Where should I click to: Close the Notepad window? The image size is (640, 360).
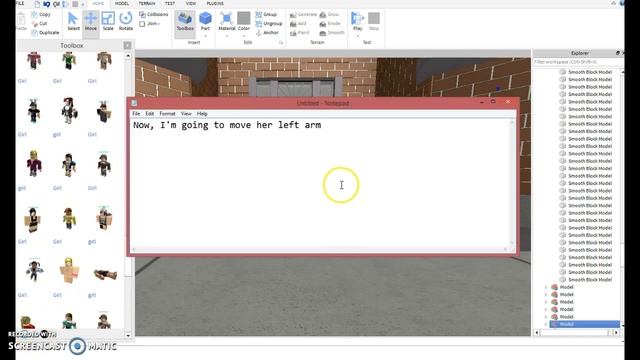pyautogui.click(x=508, y=102)
